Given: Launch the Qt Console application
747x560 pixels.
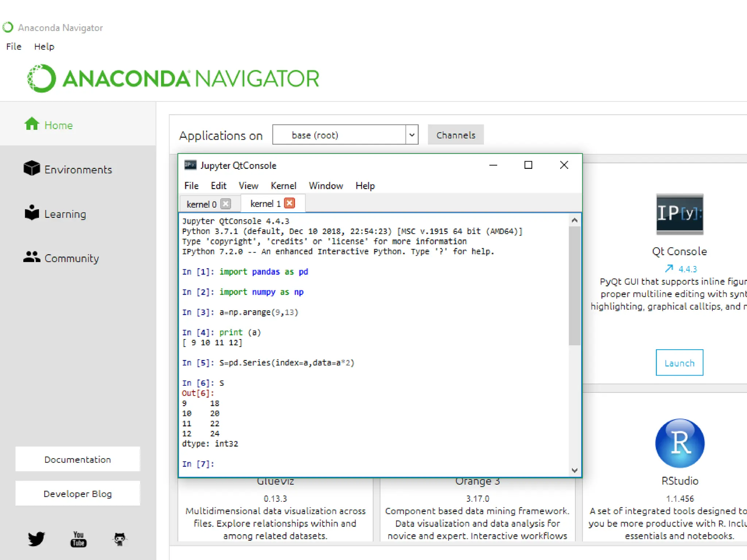Looking at the screenshot, I should pyautogui.click(x=679, y=363).
